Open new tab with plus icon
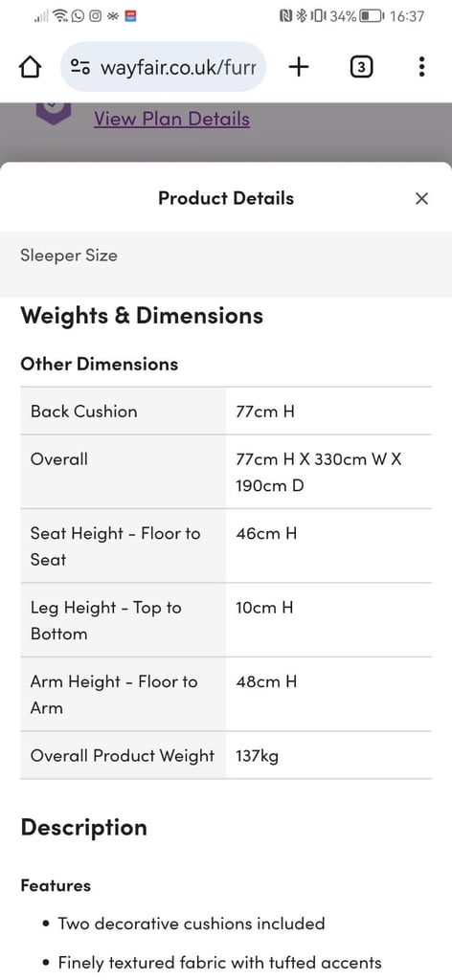The height and width of the screenshot is (980, 452). click(299, 66)
